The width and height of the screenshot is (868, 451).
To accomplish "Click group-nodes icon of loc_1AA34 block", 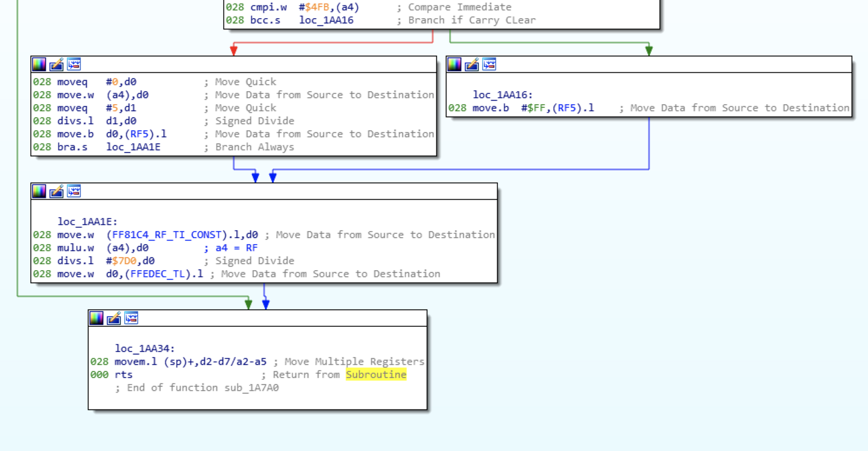I will [x=131, y=318].
